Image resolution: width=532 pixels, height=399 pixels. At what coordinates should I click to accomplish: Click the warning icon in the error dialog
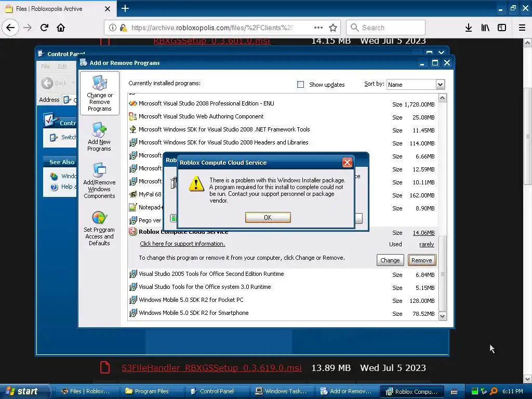[196, 183]
